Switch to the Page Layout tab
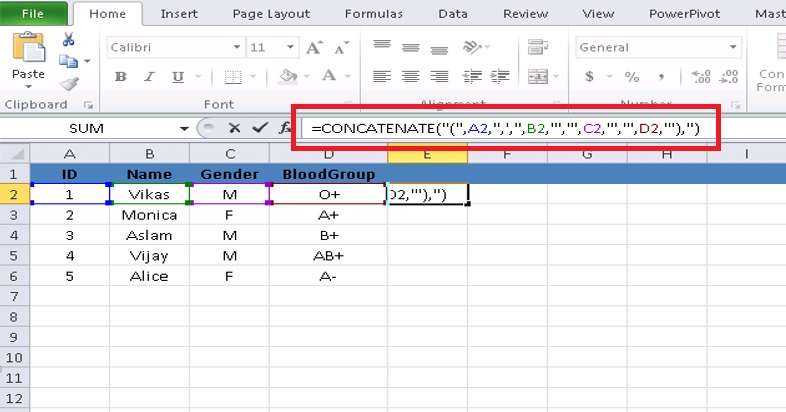 271,14
